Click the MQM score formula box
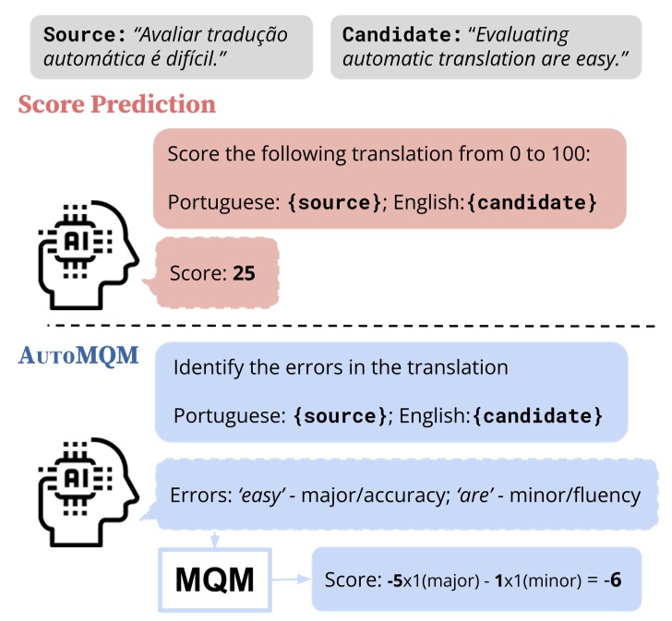 (475, 581)
